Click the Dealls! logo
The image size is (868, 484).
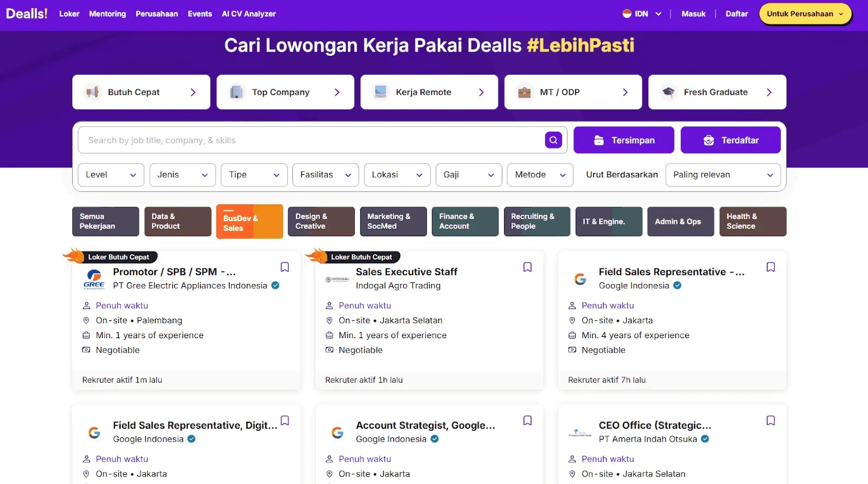[27, 14]
